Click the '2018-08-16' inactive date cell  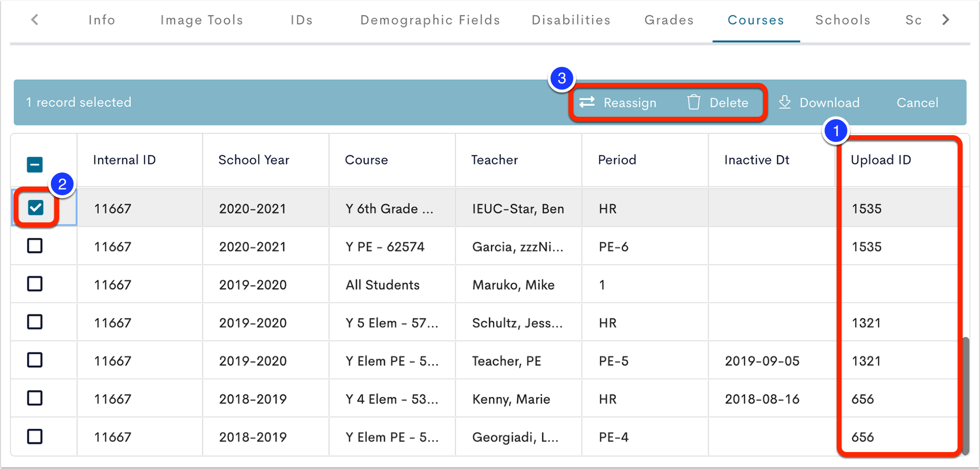(x=762, y=399)
